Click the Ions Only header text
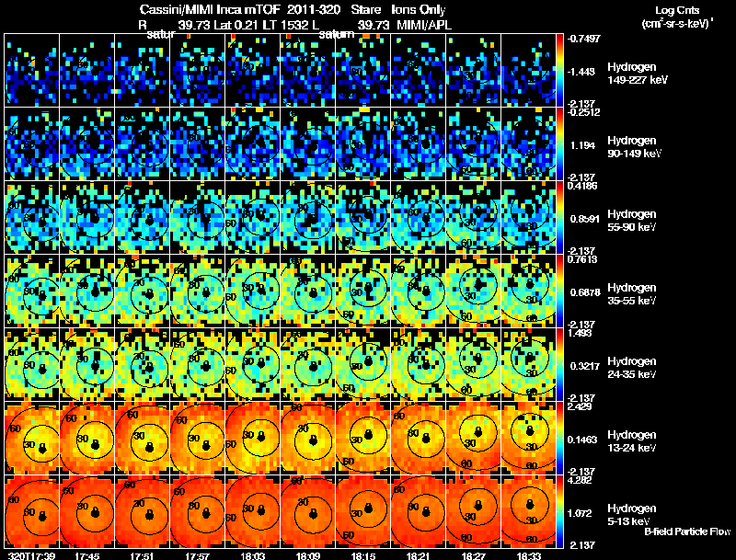 [x=419, y=9]
